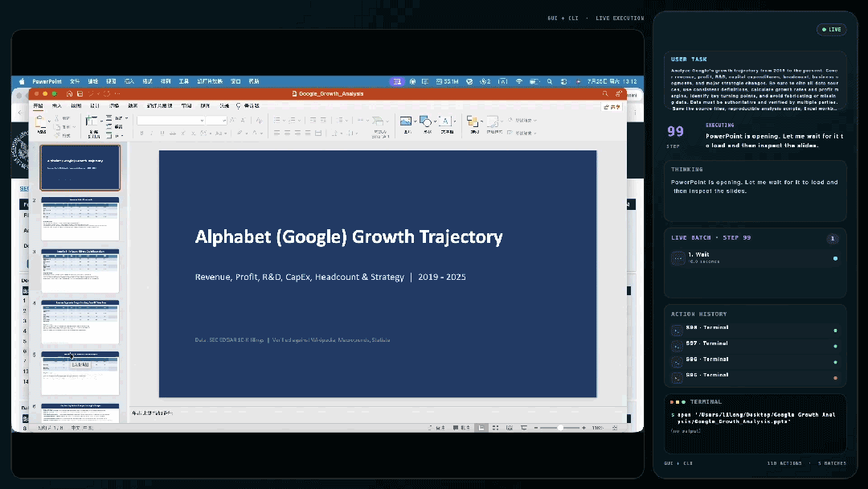Click the Cut scissors icon
The height and width of the screenshot is (489, 868).
coord(57,118)
